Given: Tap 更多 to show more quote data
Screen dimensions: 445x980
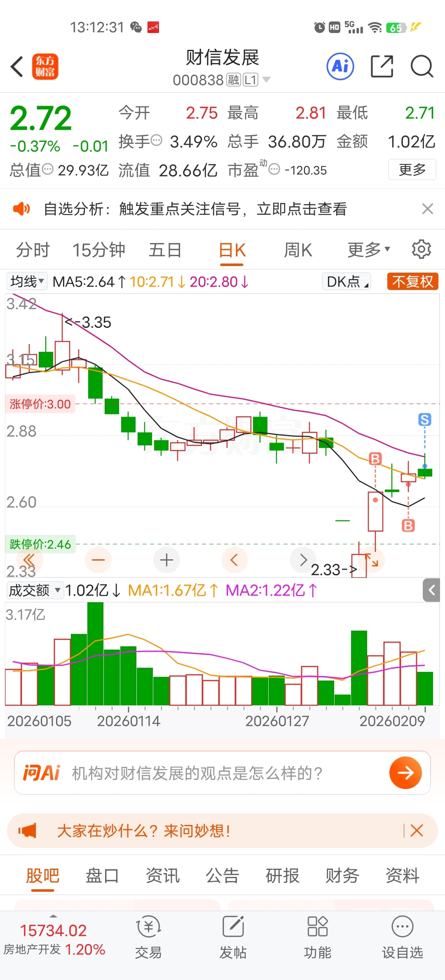Looking at the screenshot, I should click(412, 169).
